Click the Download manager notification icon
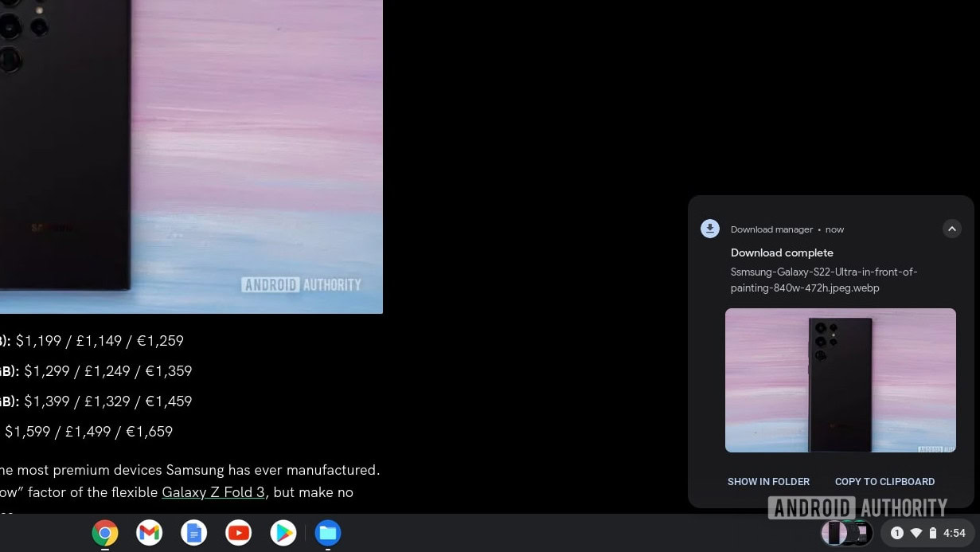The width and height of the screenshot is (980, 552). [x=709, y=229]
